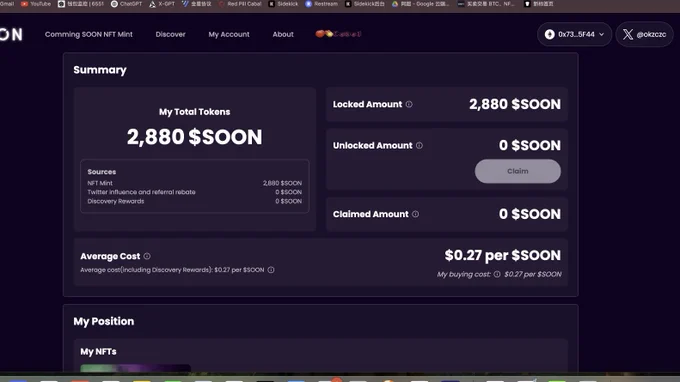
Task: Open the Locked Amount info icon
Action: [x=409, y=104]
